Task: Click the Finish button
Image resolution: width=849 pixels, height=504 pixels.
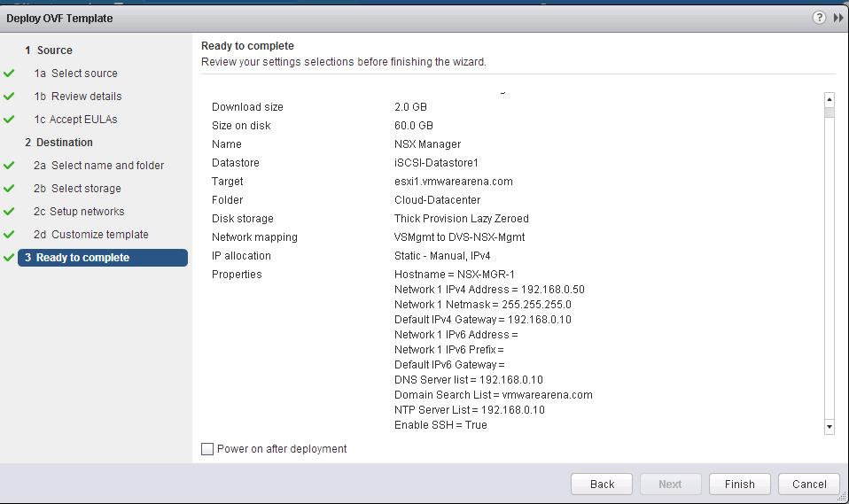Action: (x=740, y=484)
